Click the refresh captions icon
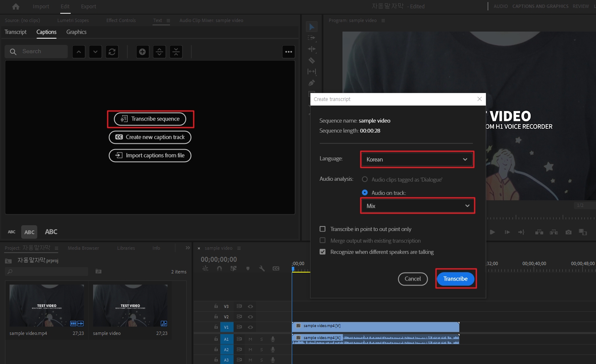 tap(112, 52)
